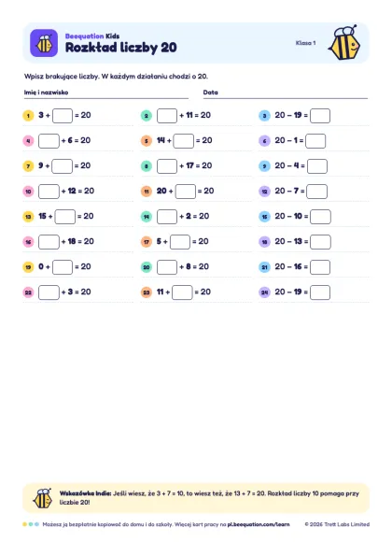Click the blue number 3 badge
The width and height of the screenshot is (392, 556).
pyautogui.click(x=264, y=116)
